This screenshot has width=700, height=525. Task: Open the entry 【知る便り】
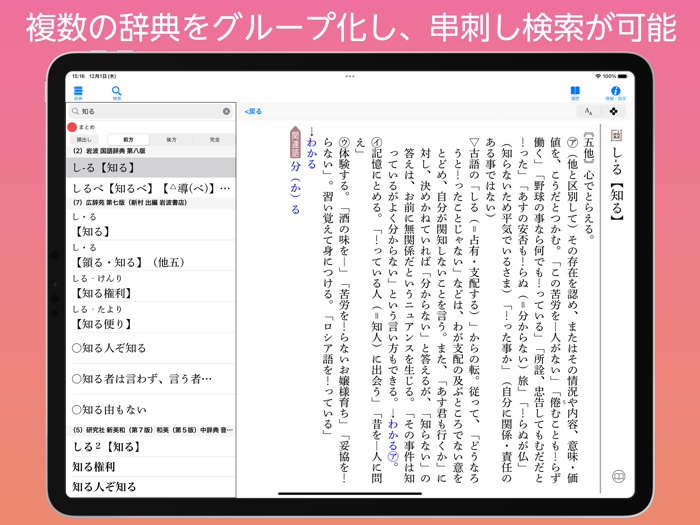pos(150,317)
